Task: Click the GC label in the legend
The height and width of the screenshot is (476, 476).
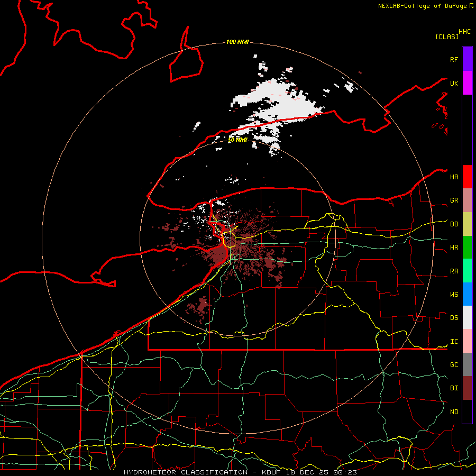Action: click(454, 364)
